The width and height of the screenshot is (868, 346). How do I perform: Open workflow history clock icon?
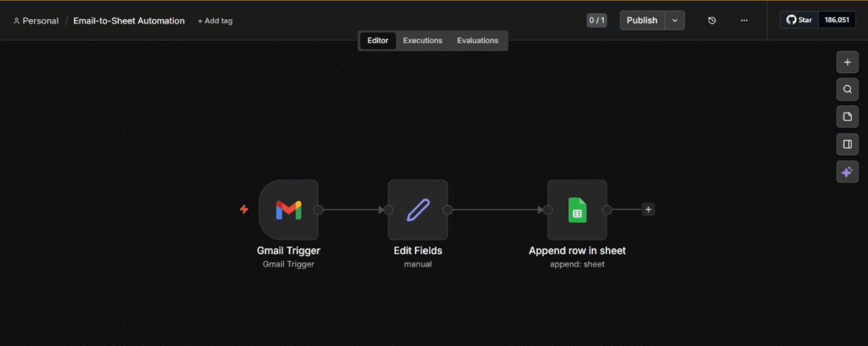[x=712, y=20]
